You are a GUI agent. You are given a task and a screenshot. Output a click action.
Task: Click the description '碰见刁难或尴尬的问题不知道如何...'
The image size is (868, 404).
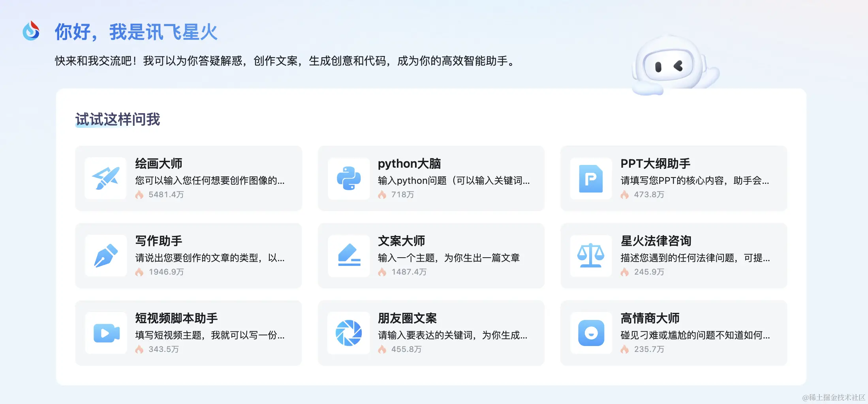click(695, 335)
